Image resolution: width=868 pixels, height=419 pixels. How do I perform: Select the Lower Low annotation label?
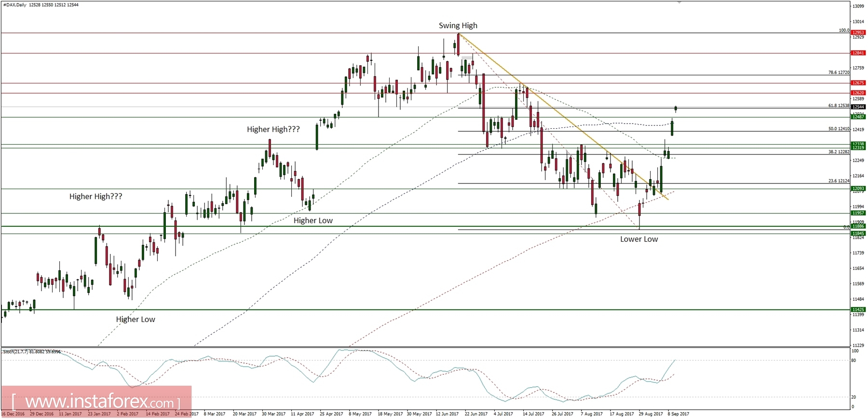coord(638,239)
